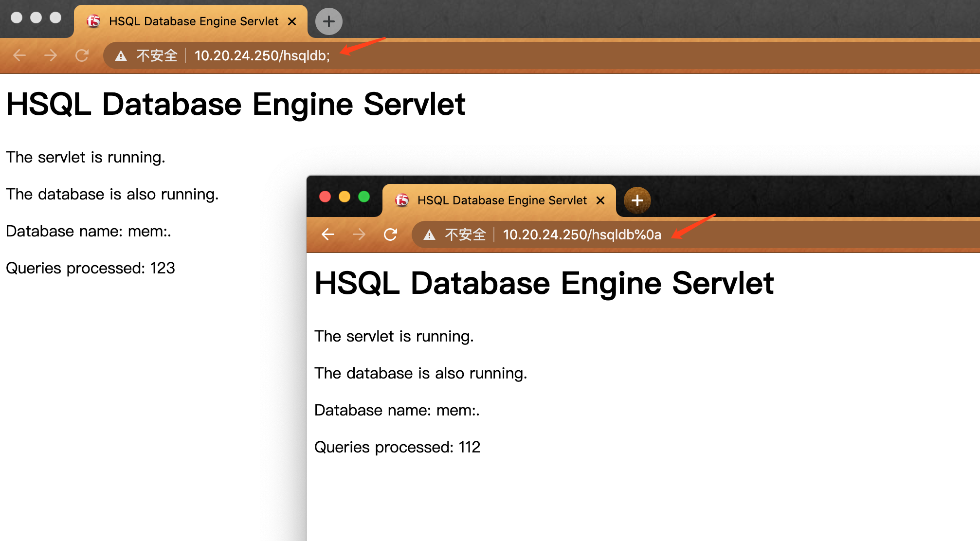Click reload button in background browser window
Image resolution: width=980 pixels, height=541 pixels.
click(82, 55)
